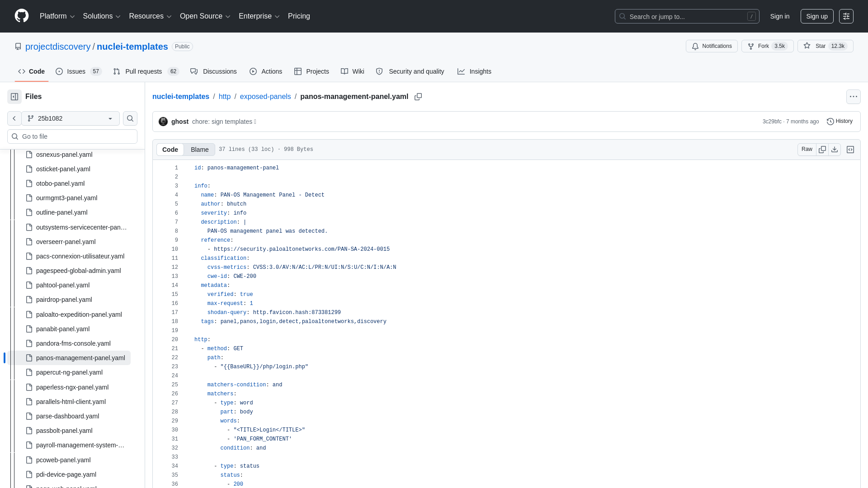Click the Raw button

pos(807,150)
